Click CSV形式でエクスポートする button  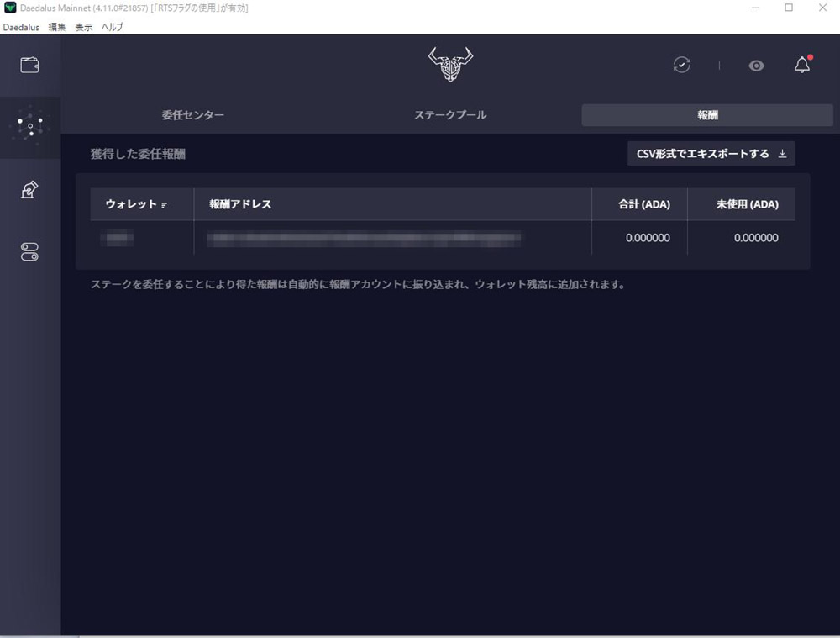click(711, 154)
